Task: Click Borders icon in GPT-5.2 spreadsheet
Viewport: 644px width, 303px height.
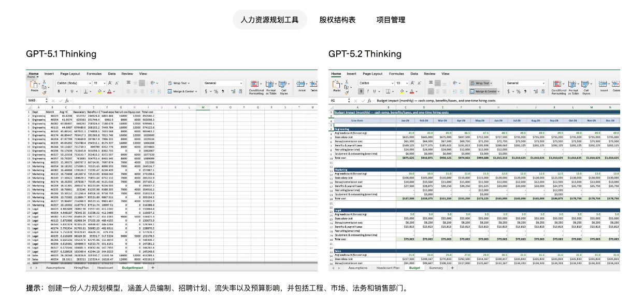Action: click(x=388, y=91)
